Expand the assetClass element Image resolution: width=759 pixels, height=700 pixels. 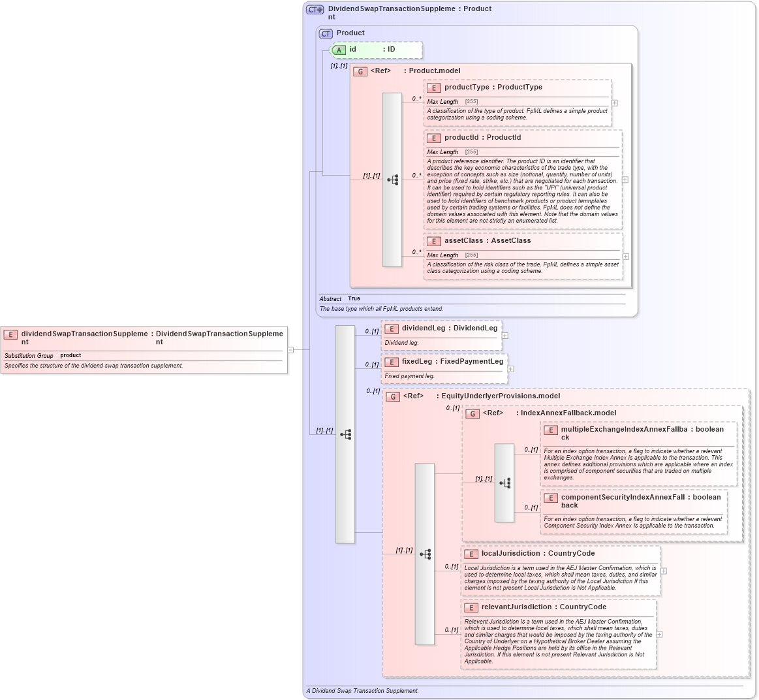pyautogui.click(x=626, y=257)
